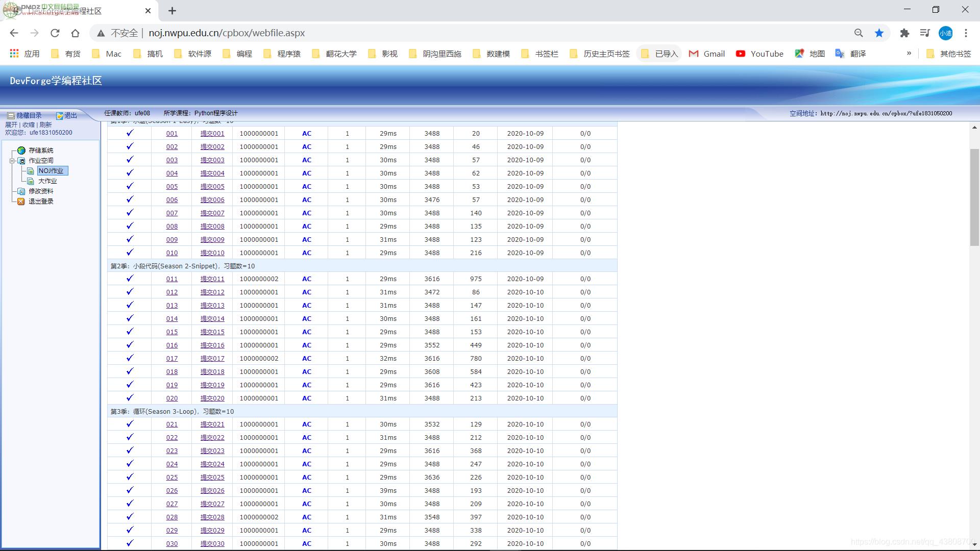
Task: Open problem 001 link
Action: tap(172, 134)
